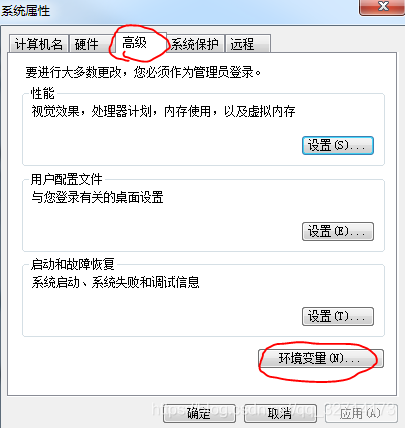Switch to the 计算机名 tab
This screenshot has width=405, height=428.
tap(39, 44)
